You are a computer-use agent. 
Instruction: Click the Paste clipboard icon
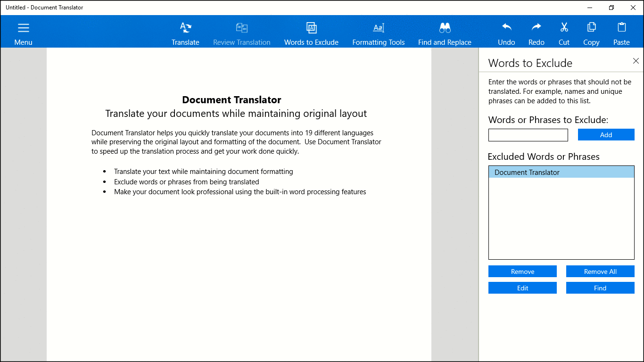point(621,27)
